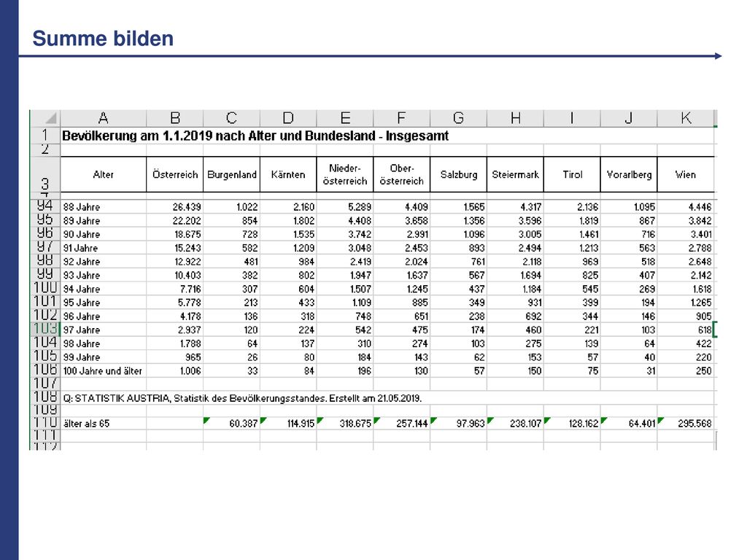Click Steiermark sum cell 238.107
Screen dimensions: 747x560
[515, 423]
